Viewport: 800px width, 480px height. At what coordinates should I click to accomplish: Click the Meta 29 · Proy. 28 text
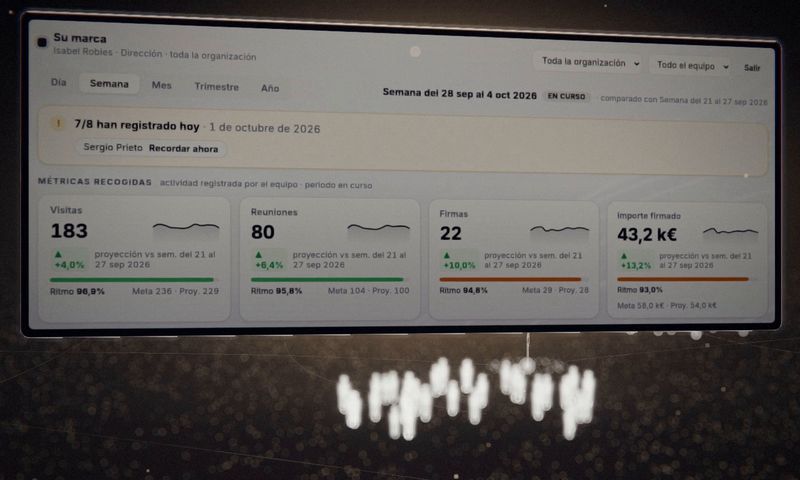point(555,290)
